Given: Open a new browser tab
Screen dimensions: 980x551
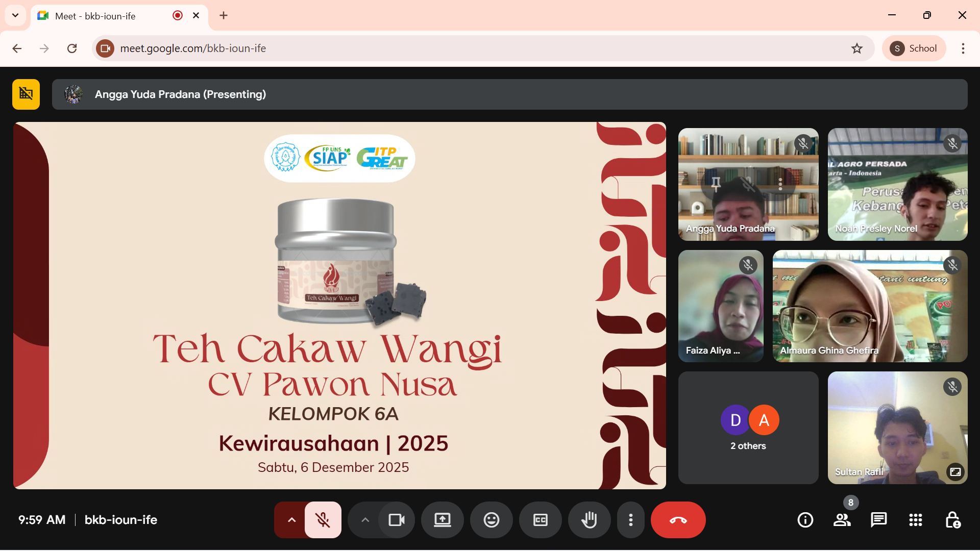Looking at the screenshot, I should [224, 16].
